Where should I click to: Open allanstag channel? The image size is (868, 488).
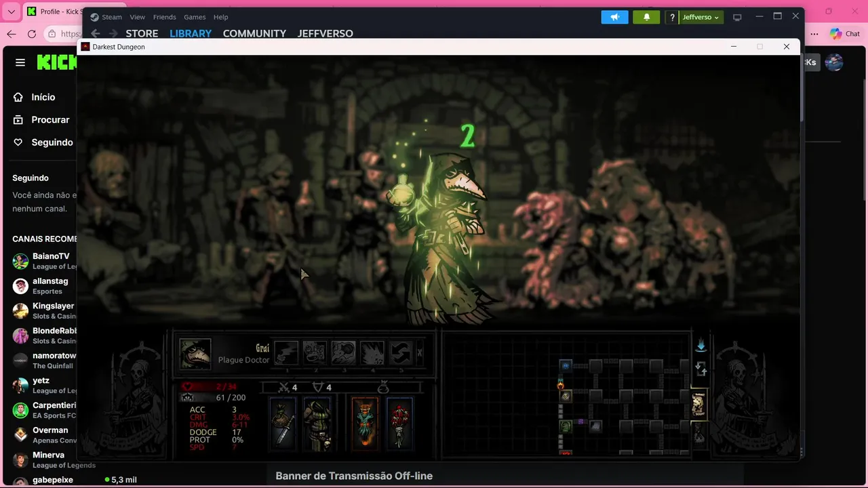click(44, 285)
